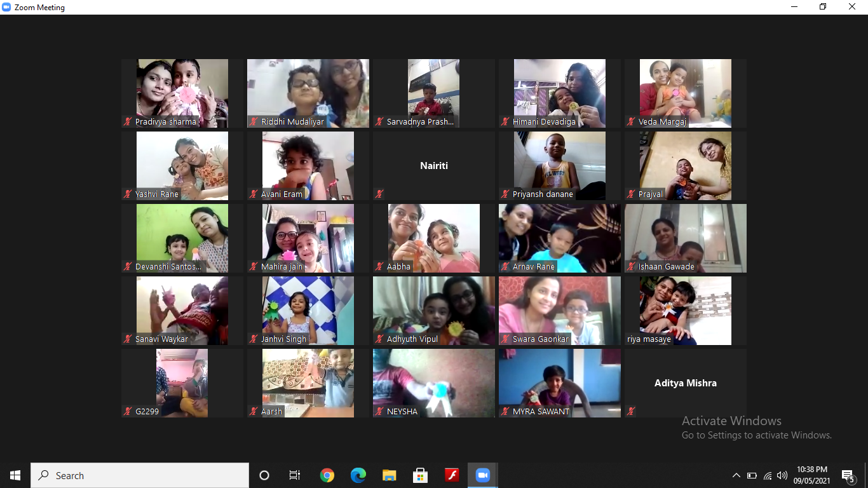This screenshot has width=868, height=488.
Task: Click the G2299 name label
Action: 147,411
